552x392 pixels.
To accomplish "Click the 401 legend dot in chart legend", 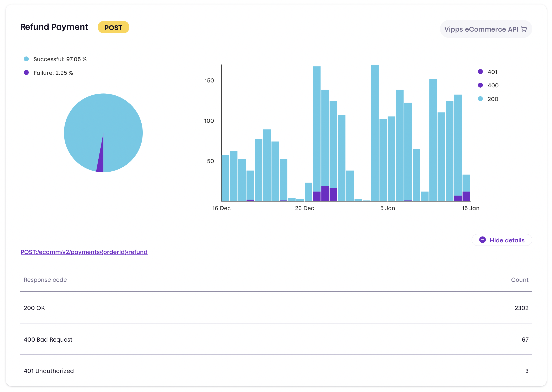I will 481,72.
